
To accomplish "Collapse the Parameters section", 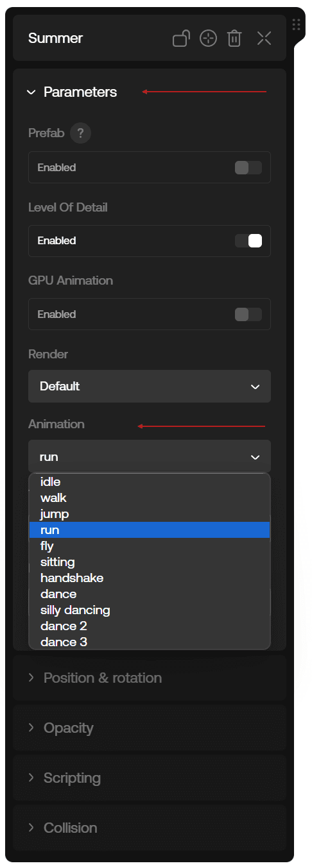I will point(72,92).
